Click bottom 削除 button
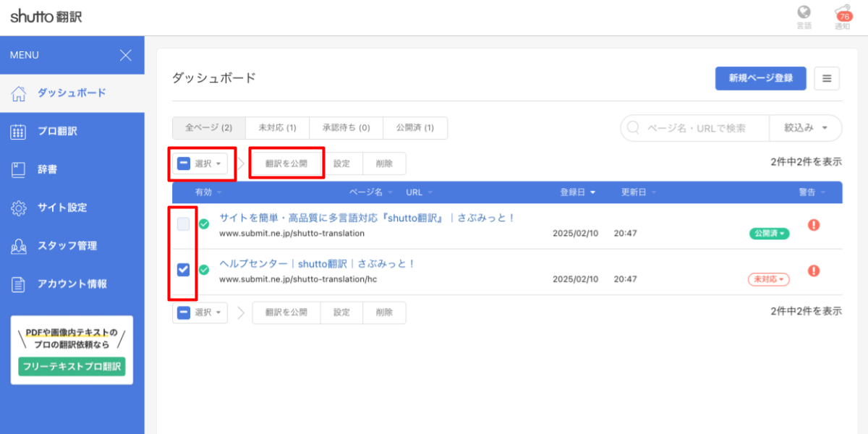This screenshot has height=434, width=868. pos(384,312)
